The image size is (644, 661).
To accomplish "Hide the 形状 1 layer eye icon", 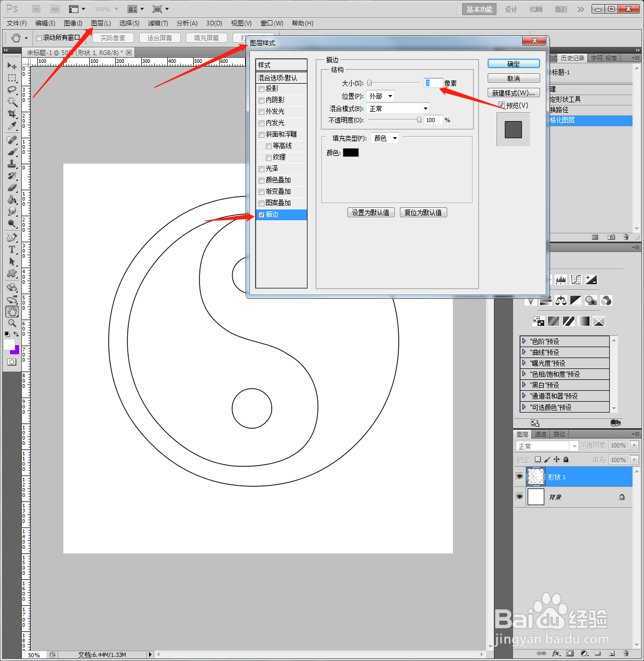I will [519, 477].
